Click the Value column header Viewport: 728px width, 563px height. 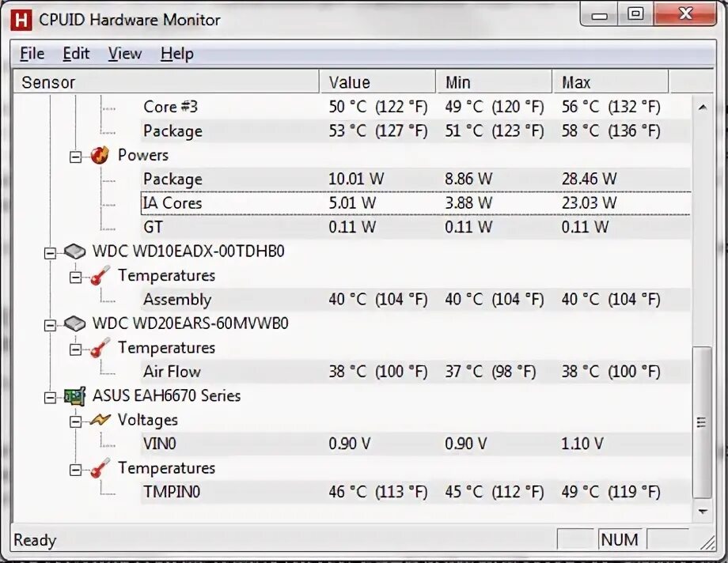pos(378,82)
